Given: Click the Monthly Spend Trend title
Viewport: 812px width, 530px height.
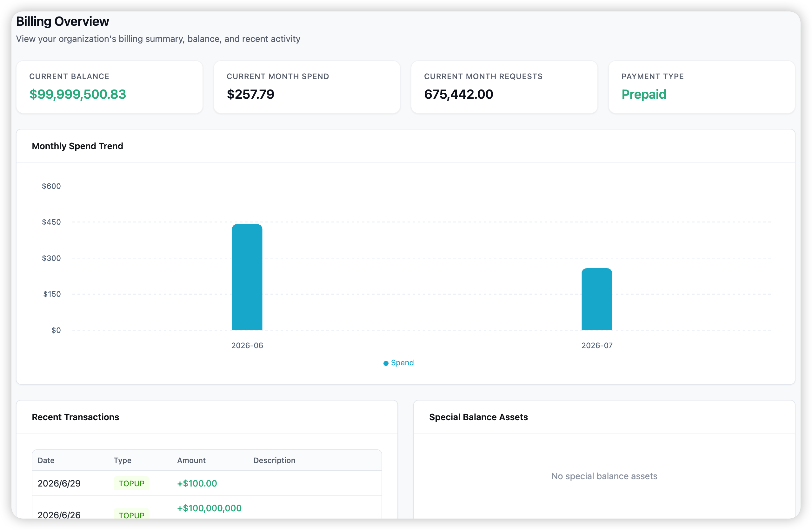Looking at the screenshot, I should click(x=77, y=146).
